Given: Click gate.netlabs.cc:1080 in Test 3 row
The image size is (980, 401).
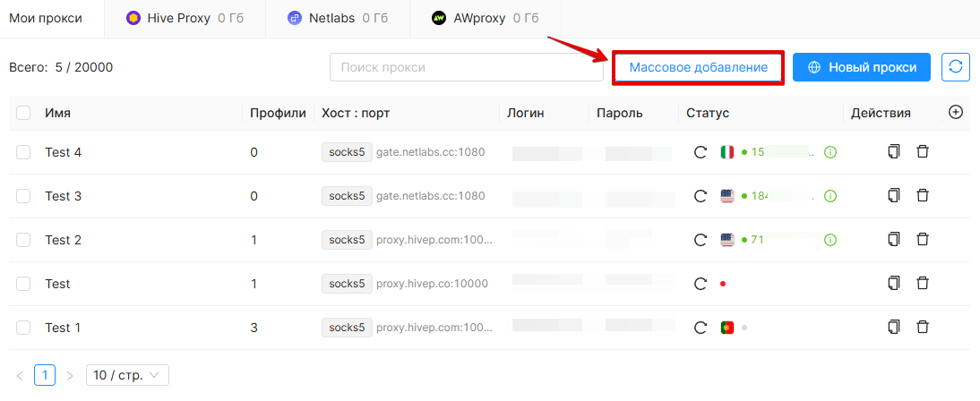Looking at the screenshot, I should tap(431, 196).
